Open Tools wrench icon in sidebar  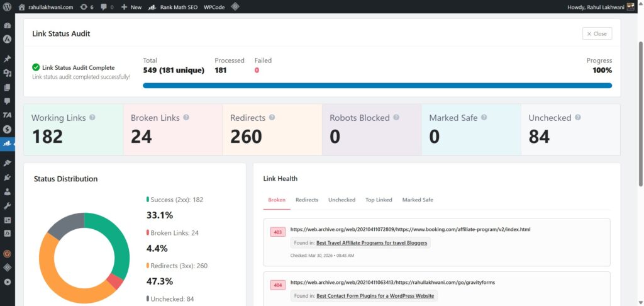8,205
